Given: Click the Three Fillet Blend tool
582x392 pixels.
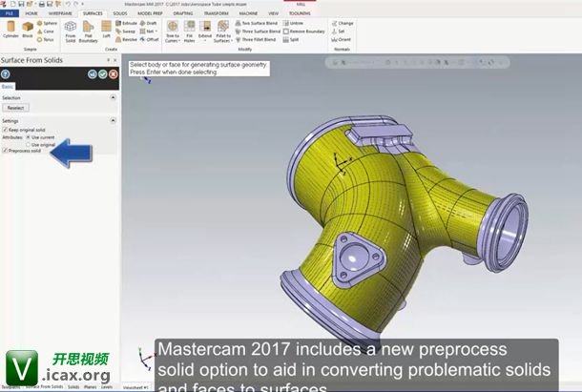Looking at the screenshot, I should pos(256,39).
